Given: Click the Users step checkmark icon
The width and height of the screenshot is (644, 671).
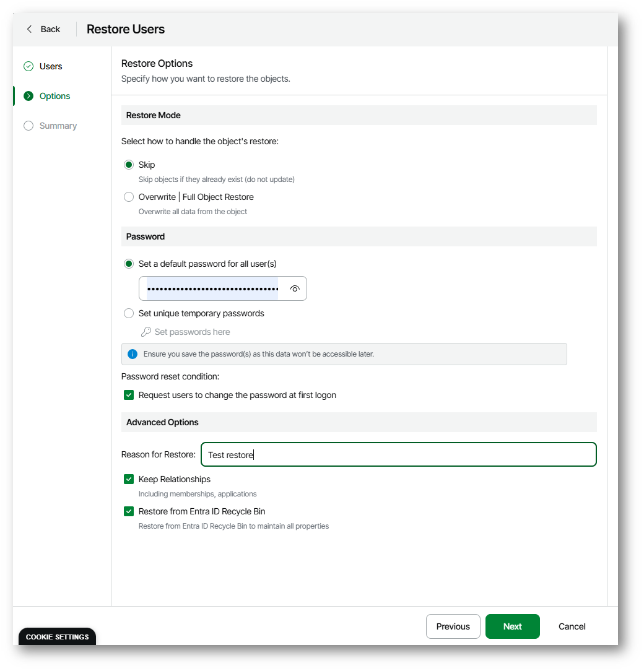Looking at the screenshot, I should pyautogui.click(x=28, y=66).
